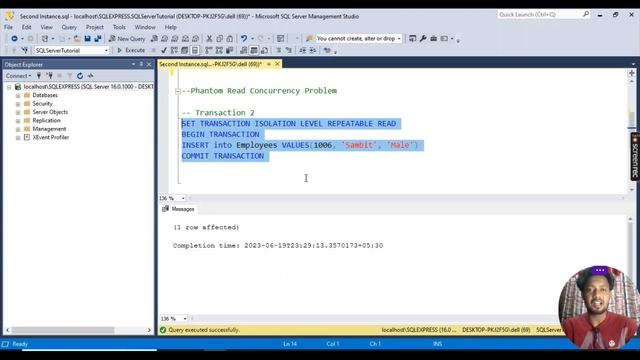640x360 pixels.
Task: Open the Connect dropdown in Object Explorer
Action: point(18,76)
